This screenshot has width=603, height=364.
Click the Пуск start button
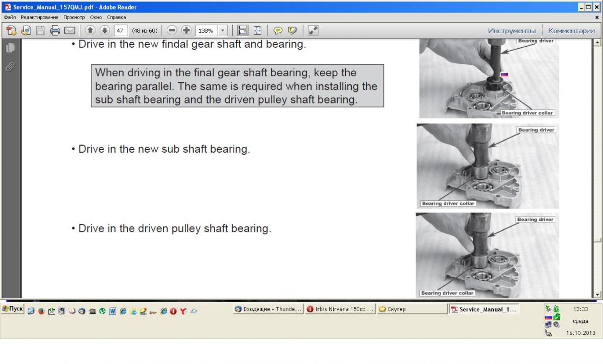13,309
